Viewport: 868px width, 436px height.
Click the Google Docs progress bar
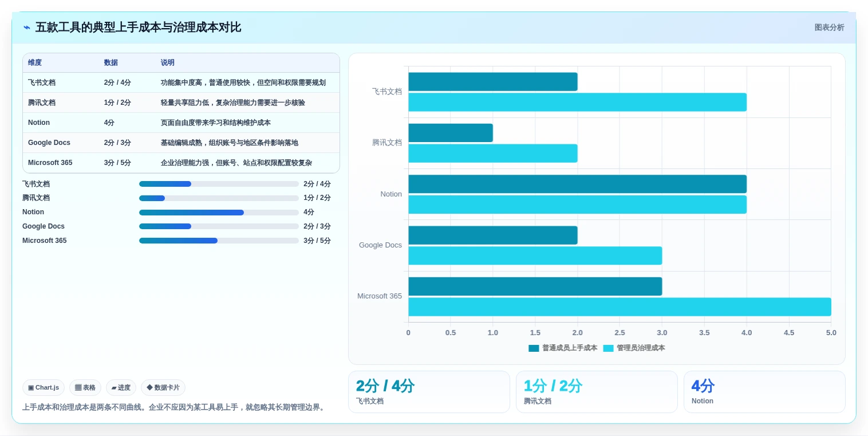coord(219,226)
